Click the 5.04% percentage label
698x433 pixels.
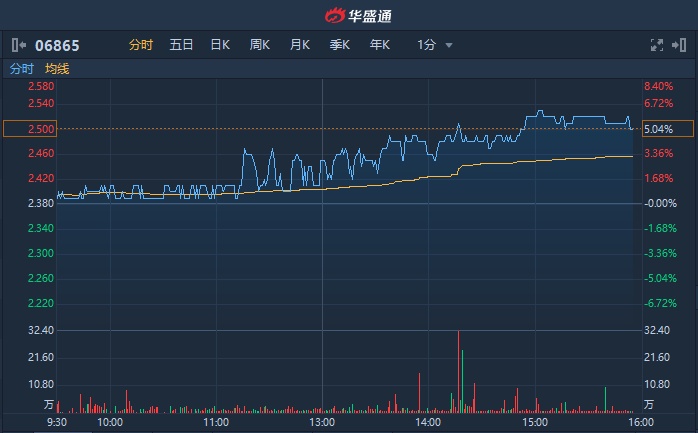click(x=658, y=129)
